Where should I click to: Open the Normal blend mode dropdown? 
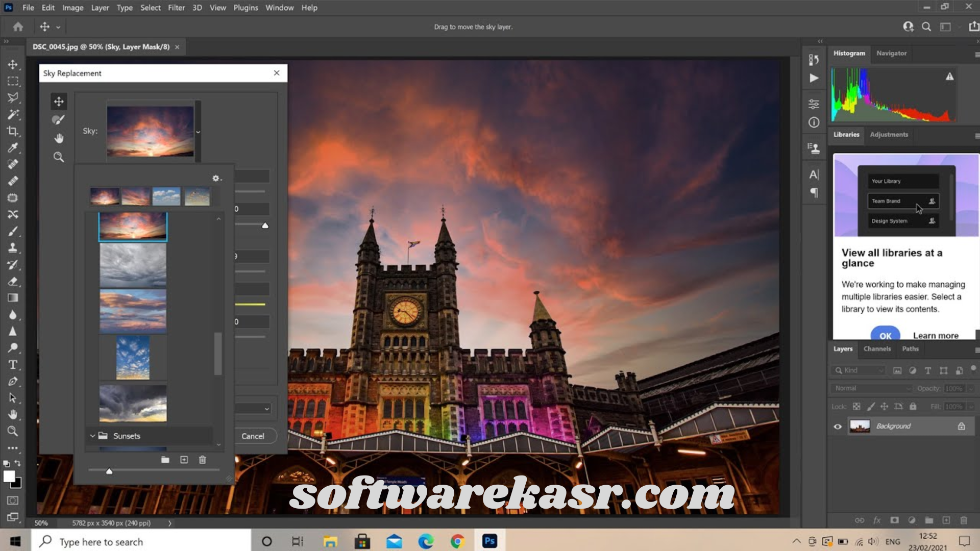pos(870,388)
